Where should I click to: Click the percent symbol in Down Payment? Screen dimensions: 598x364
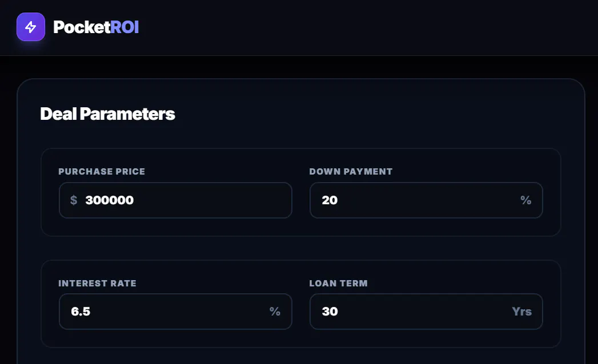(526, 200)
